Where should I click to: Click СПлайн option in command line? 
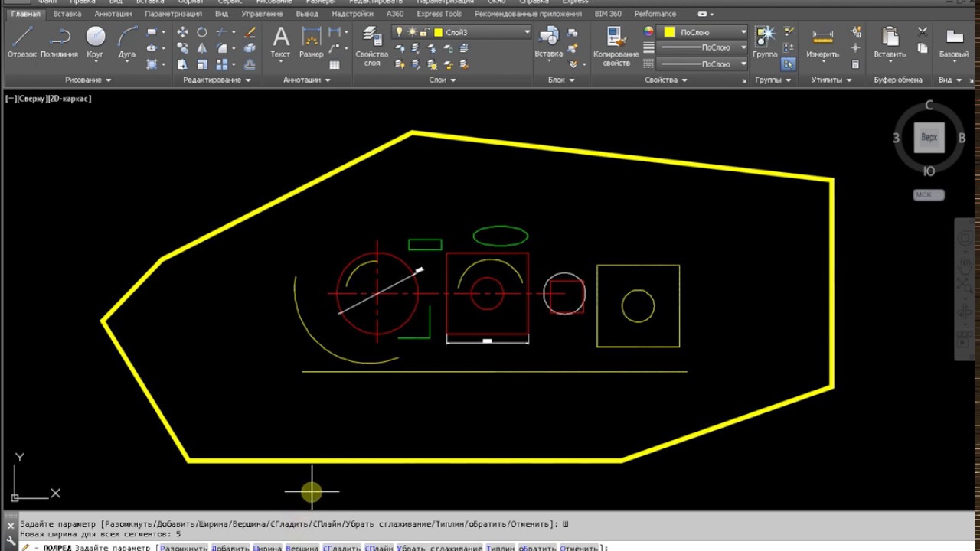pos(379,548)
